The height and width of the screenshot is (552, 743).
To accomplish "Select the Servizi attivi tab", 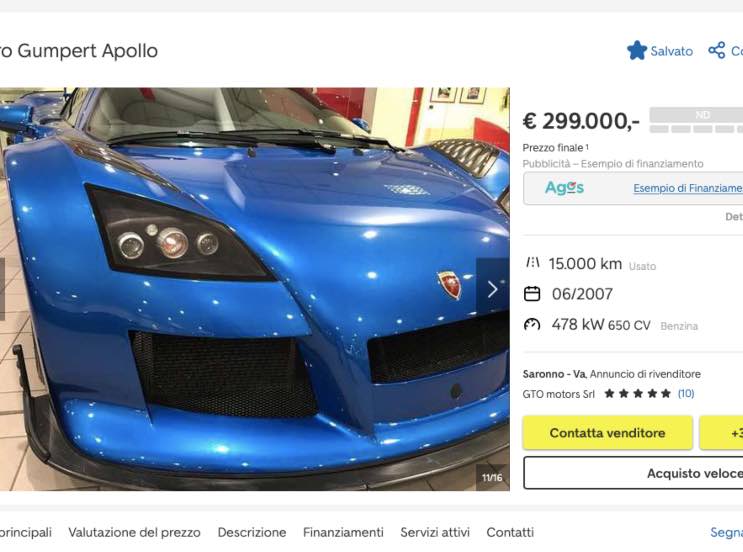I will pyautogui.click(x=435, y=533).
